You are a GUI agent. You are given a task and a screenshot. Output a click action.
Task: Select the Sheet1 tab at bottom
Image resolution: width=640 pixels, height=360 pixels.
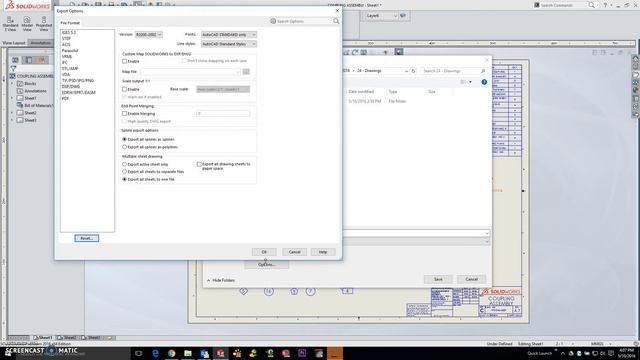pyautogui.click(x=43, y=338)
